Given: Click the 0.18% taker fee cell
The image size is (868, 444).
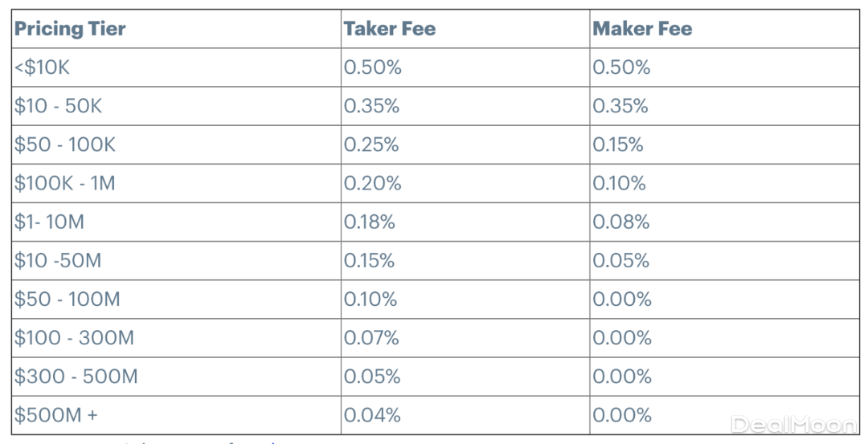Looking at the screenshot, I should (370, 222).
